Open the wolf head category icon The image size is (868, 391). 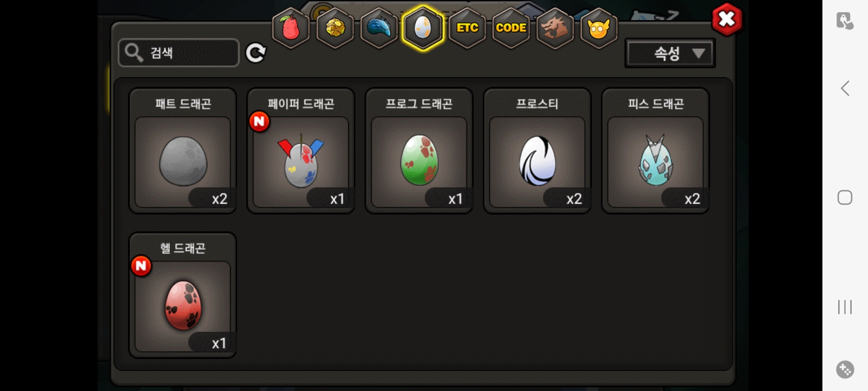pyautogui.click(x=554, y=28)
